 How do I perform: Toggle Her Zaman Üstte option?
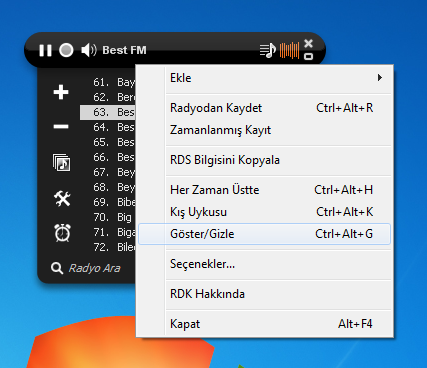click(264, 190)
